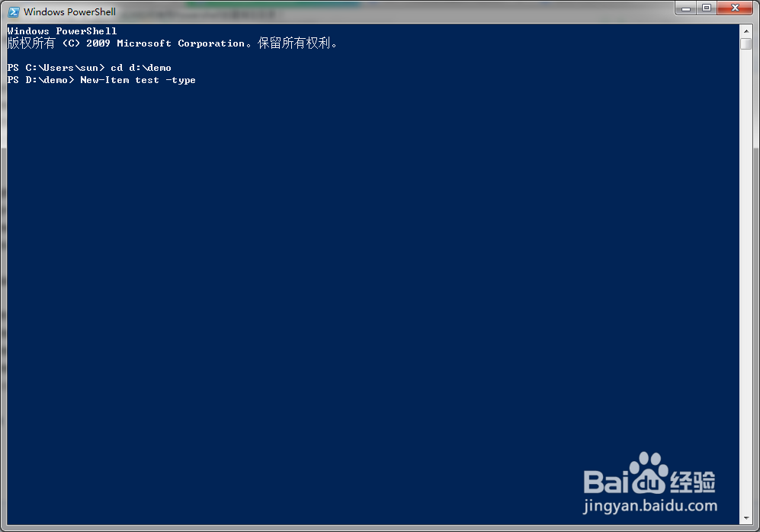This screenshot has width=760, height=532.
Task: Click the 保留所有权利 text
Action: (294, 43)
